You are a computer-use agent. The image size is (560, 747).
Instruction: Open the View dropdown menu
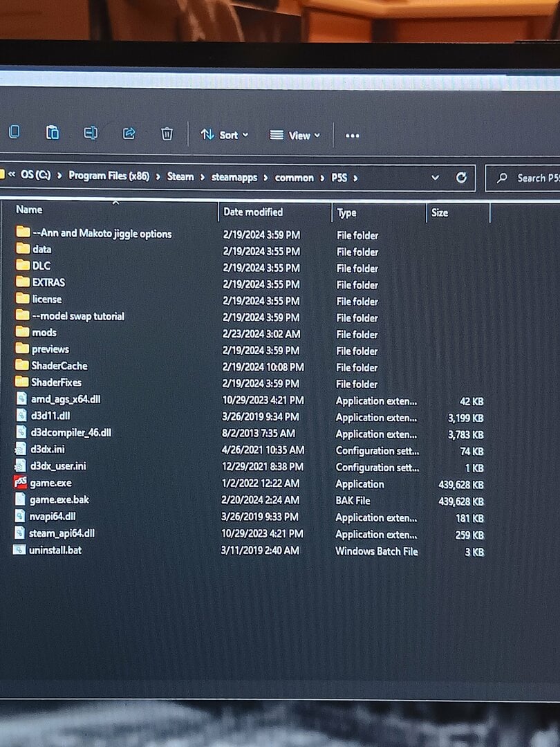click(x=295, y=136)
